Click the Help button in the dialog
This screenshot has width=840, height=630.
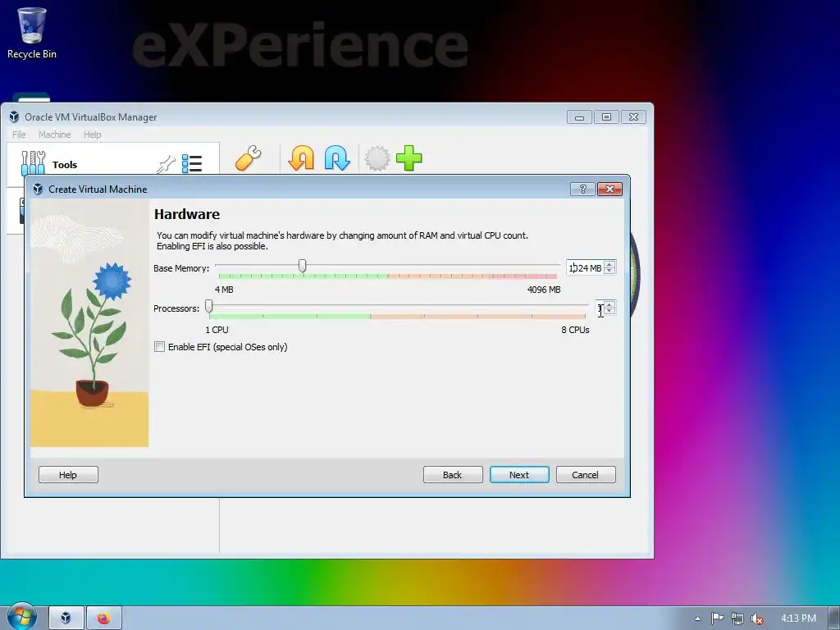point(68,475)
